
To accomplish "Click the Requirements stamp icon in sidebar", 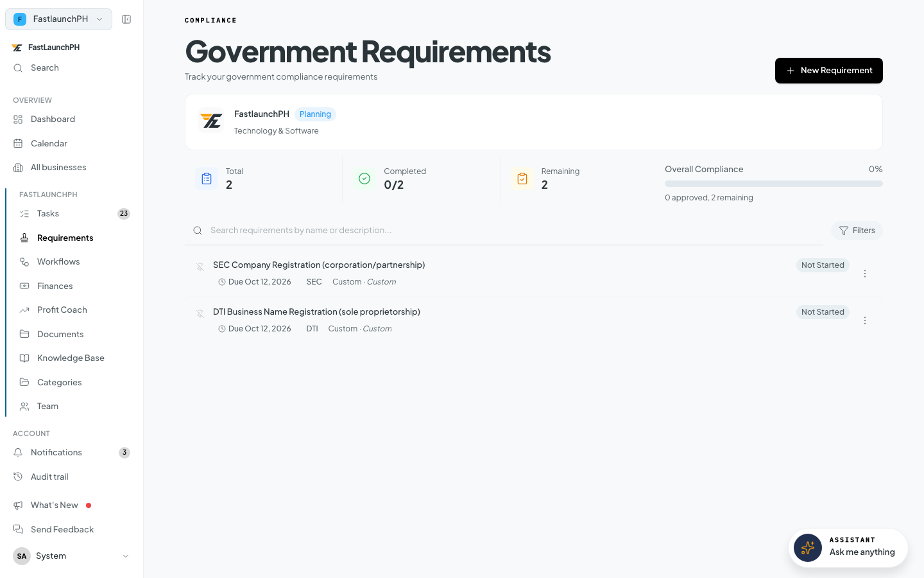I will tap(24, 238).
